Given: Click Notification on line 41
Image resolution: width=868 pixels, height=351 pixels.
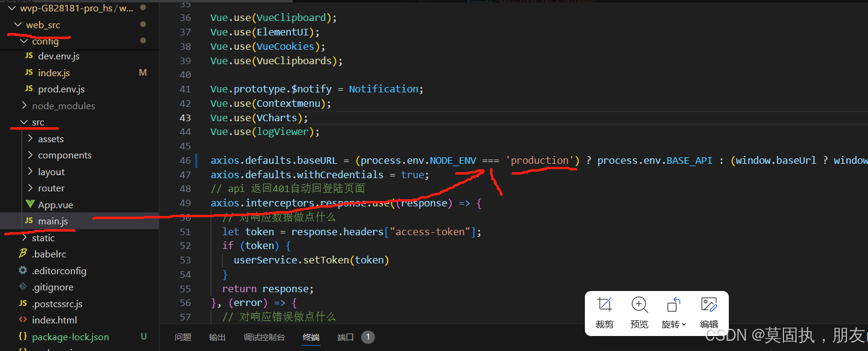Looking at the screenshot, I should pos(383,89).
